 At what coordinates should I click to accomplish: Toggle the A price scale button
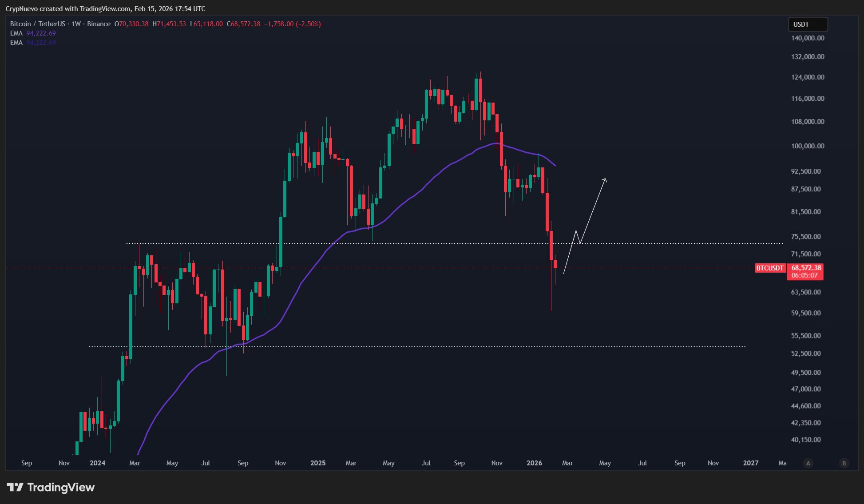(809, 463)
